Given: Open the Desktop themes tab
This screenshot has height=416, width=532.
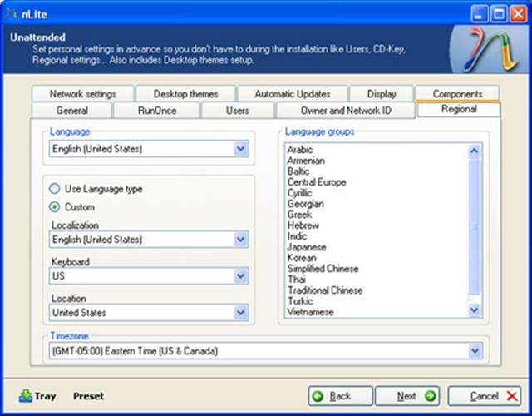Looking at the screenshot, I should coord(185,94).
